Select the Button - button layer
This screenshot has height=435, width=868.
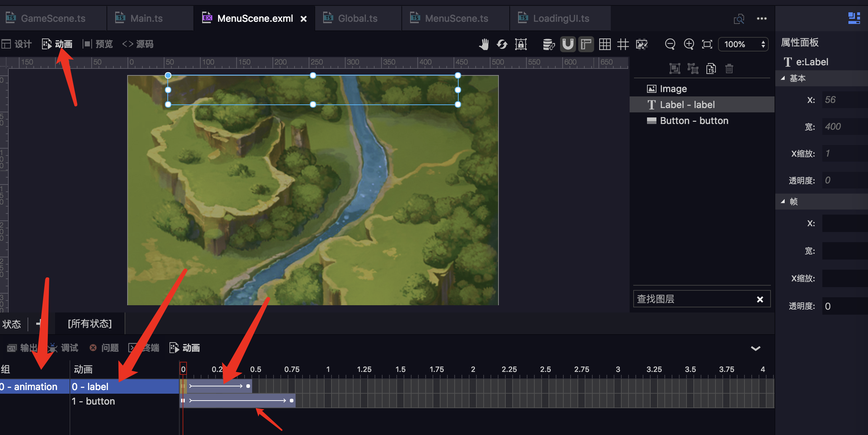(694, 121)
